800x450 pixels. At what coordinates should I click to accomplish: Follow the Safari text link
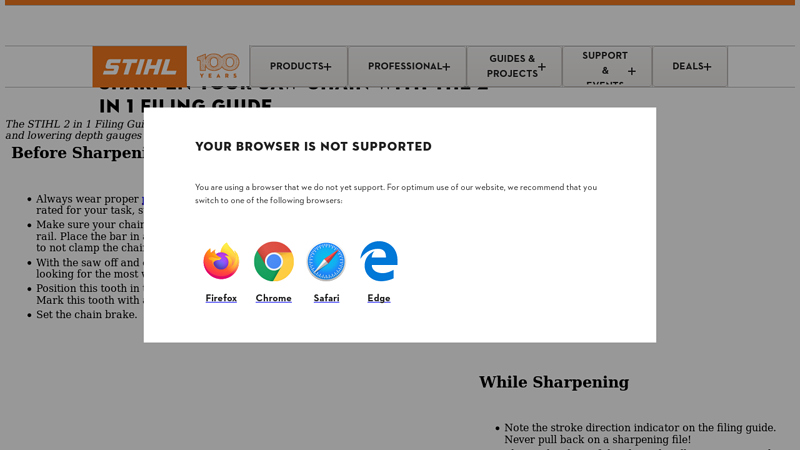click(x=326, y=298)
